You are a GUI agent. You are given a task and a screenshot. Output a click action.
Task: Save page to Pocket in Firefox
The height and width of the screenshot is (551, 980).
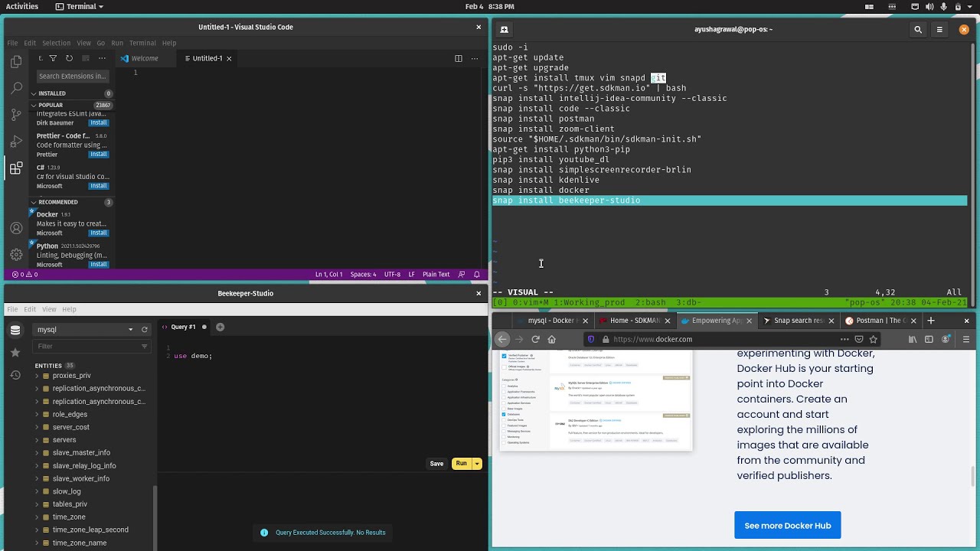click(x=859, y=339)
